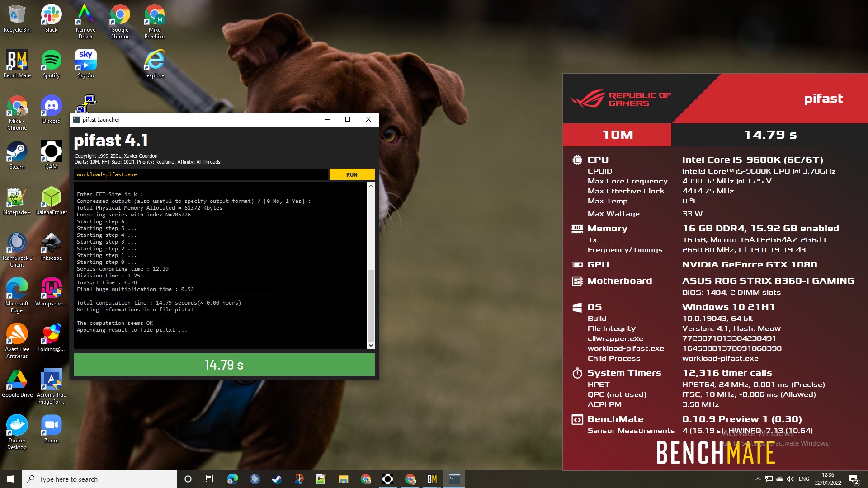Select the iexplore desktop icon

pyautogui.click(x=155, y=64)
